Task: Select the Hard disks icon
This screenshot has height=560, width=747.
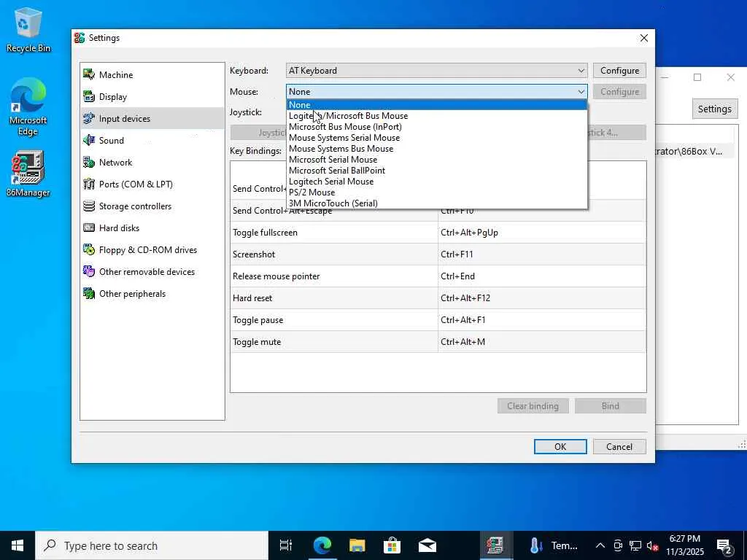Action: 89,228
